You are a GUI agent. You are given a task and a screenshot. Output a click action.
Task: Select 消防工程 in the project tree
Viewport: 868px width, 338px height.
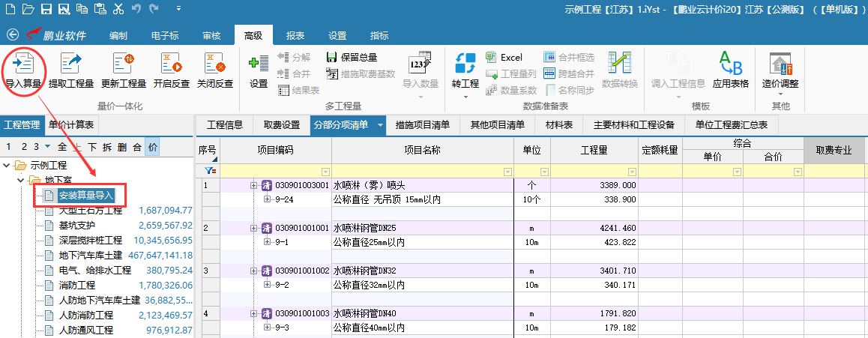tap(77, 286)
